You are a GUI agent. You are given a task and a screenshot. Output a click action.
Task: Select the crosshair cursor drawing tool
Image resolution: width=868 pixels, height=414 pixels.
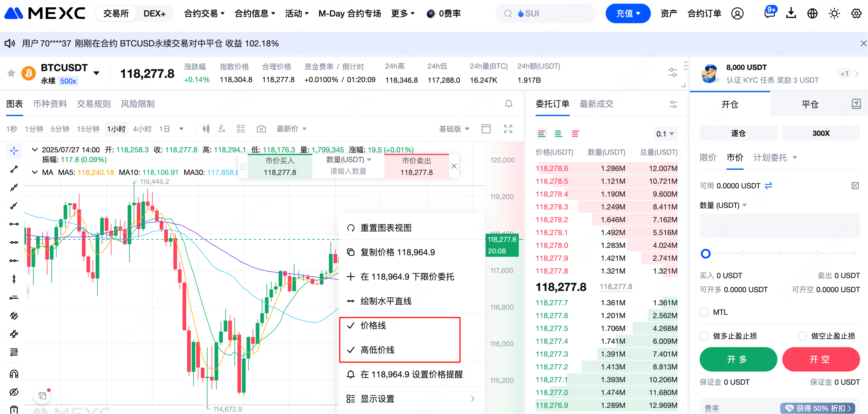coord(14,151)
